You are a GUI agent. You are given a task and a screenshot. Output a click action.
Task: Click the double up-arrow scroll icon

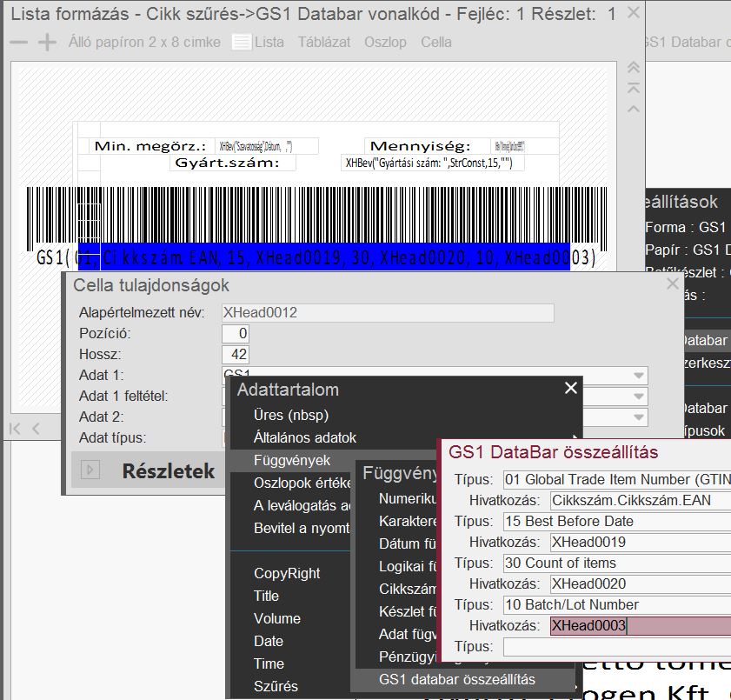point(633,67)
